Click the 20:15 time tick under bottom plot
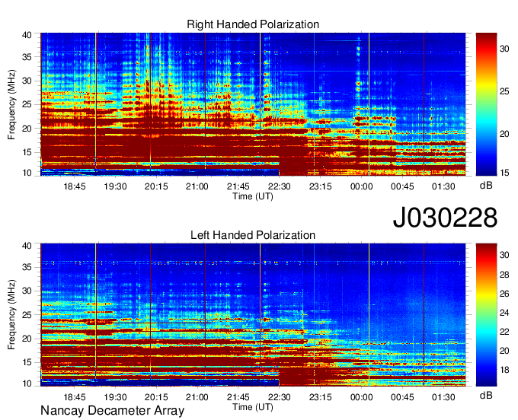The image size is (518, 420). coord(156,397)
